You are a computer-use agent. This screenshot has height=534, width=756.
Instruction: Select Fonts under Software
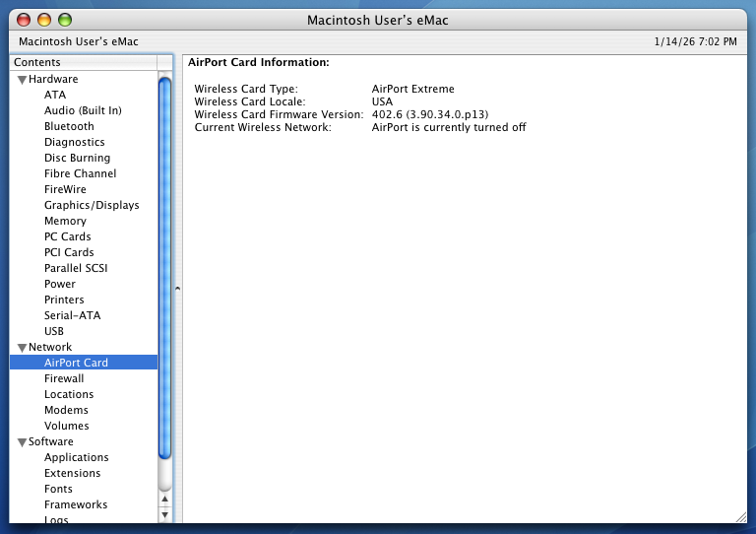[58, 489]
